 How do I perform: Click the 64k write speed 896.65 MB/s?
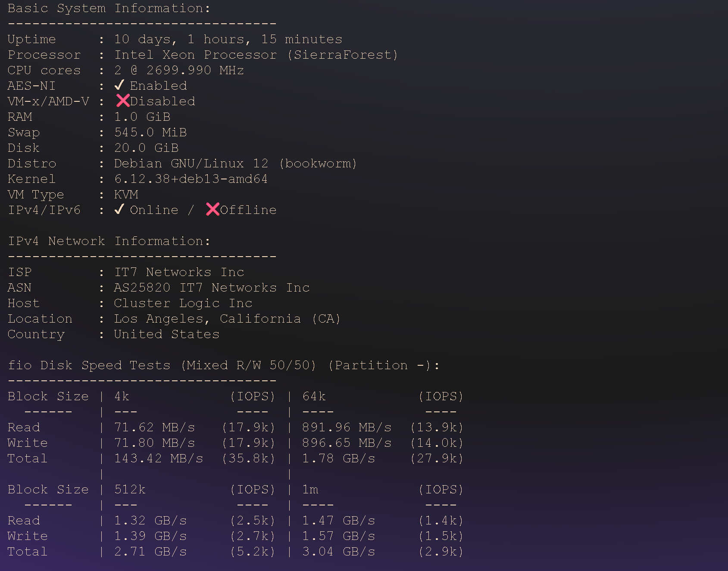tap(347, 443)
